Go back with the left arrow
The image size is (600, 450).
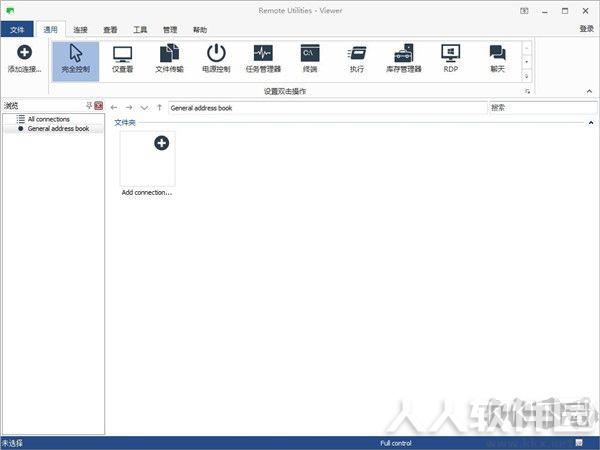pos(114,108)
